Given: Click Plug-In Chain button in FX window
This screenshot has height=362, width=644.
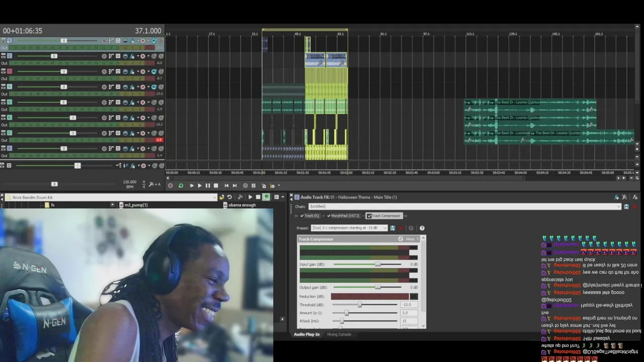Looking at the screenshot, I should tap(616, 197).
